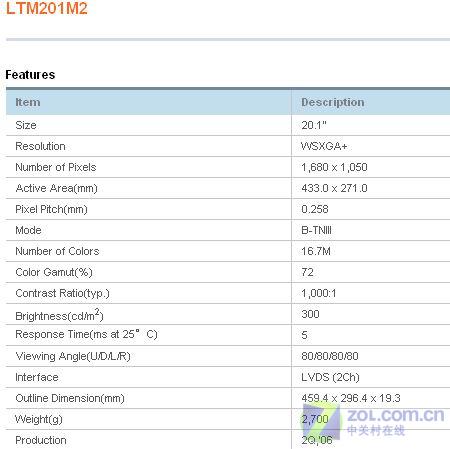Click the Brightness(cd/m2) row label
Screen dimensions: 450x449
click(x=59, y=315)
